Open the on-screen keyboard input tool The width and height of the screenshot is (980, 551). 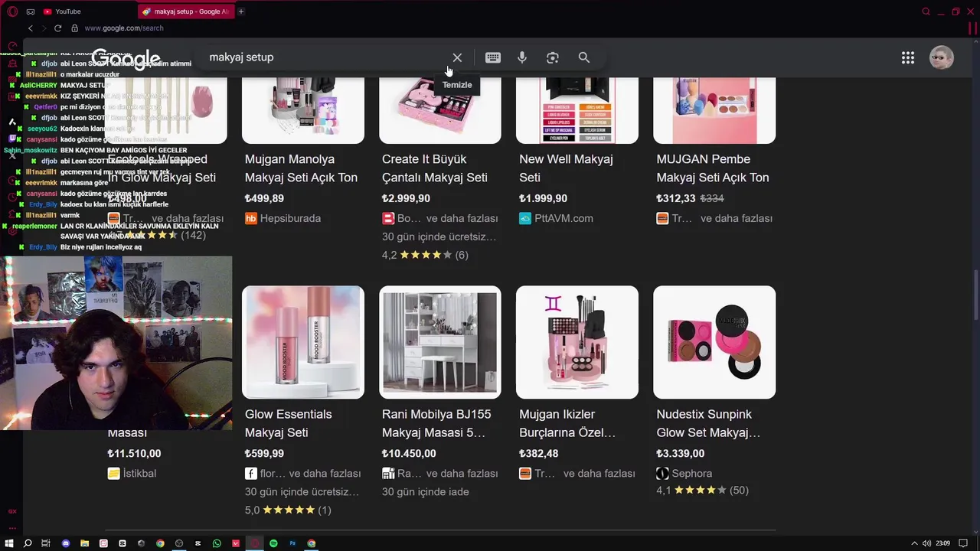tap(493, 57)
